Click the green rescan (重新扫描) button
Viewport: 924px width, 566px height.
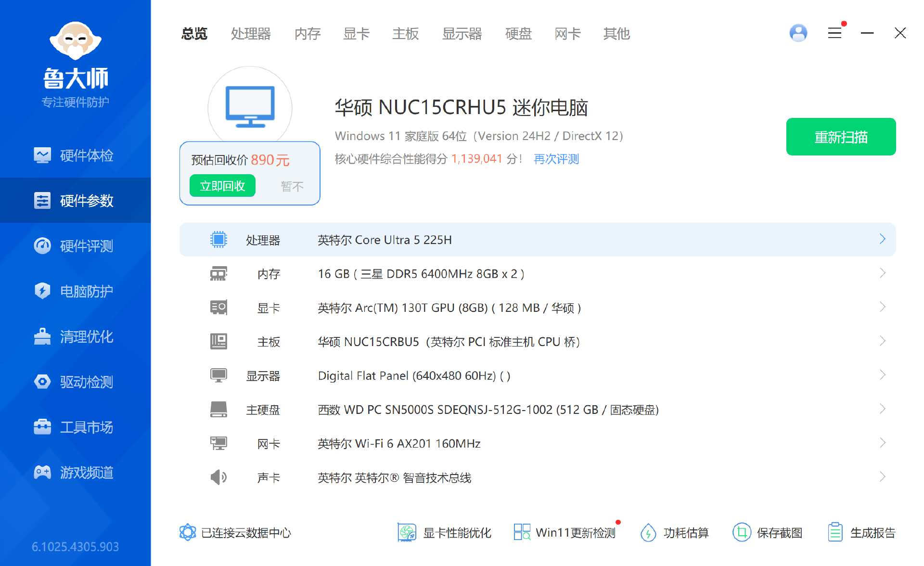(841, 137)
